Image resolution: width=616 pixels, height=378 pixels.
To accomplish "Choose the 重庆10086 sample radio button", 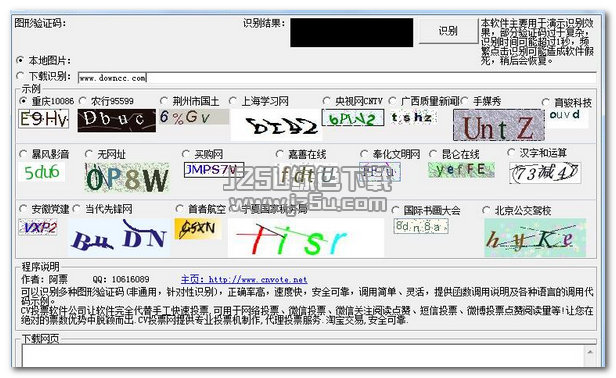I will coord(24,101).
